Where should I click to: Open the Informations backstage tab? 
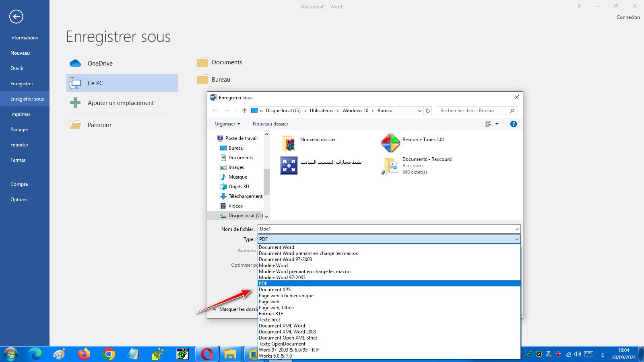[25, 38]
